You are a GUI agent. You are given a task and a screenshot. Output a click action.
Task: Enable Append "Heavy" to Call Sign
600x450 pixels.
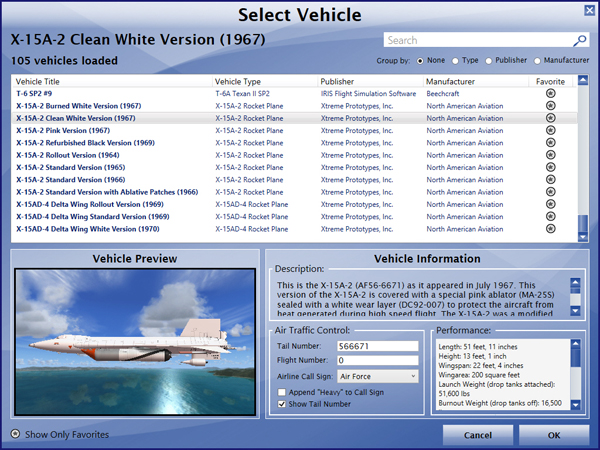pyautogui.click(x=282, y=392)
